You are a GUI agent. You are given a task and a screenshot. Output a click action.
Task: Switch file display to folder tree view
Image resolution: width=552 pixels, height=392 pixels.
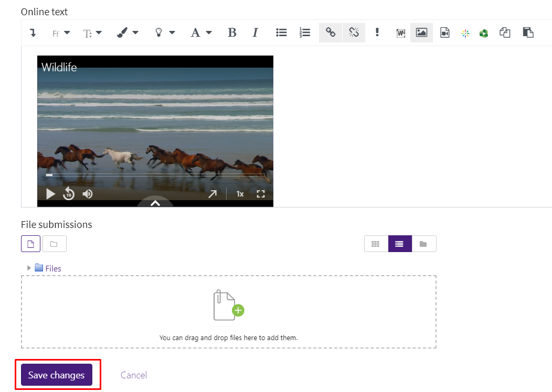(x=424, y=243)
